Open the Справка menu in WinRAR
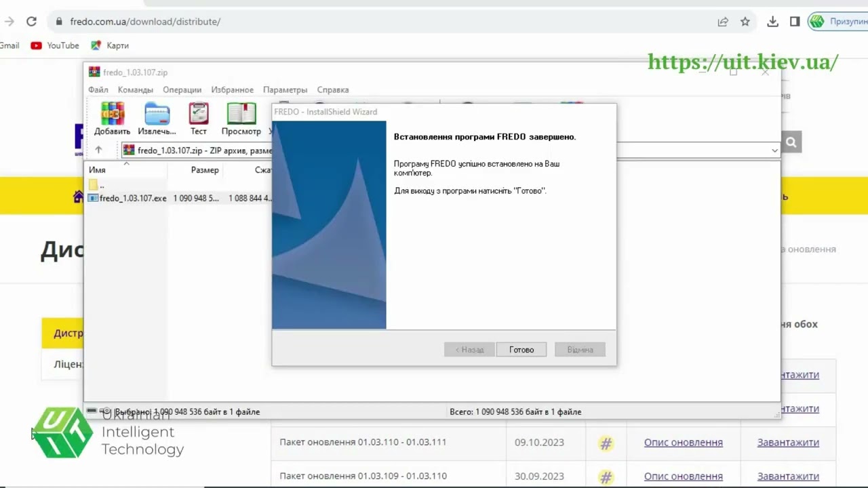 (333, 89)
